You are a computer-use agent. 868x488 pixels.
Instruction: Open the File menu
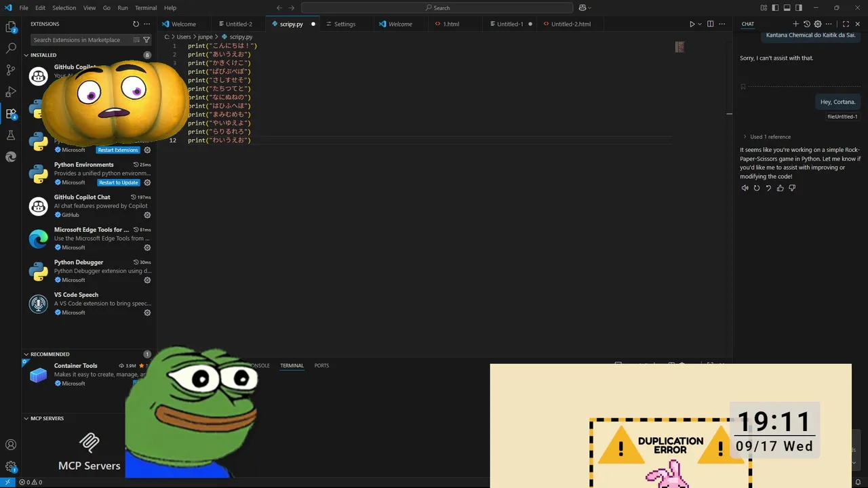pos(24,7)
